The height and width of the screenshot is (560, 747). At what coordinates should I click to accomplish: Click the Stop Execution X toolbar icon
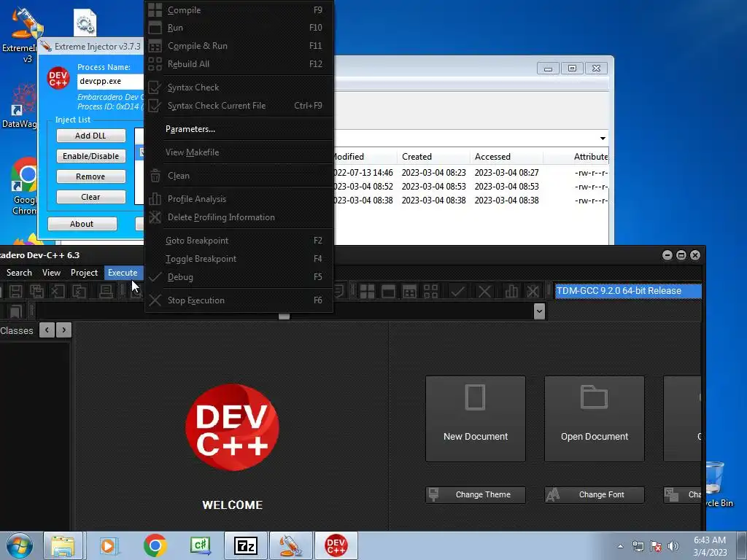(484, 291)
